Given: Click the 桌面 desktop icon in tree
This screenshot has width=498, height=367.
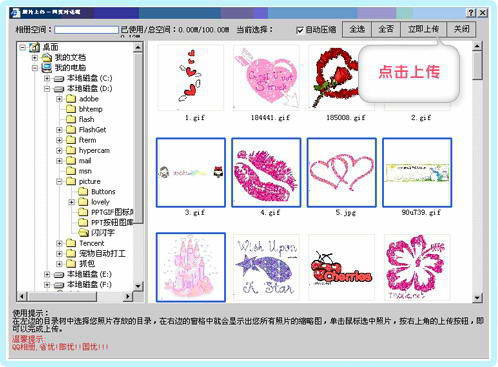Looking at the screenshot, I should click(x=34, y=47).
